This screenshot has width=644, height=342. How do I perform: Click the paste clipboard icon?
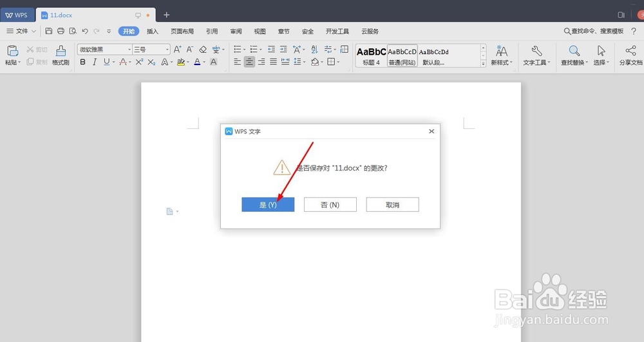click(x=13, y=50)
